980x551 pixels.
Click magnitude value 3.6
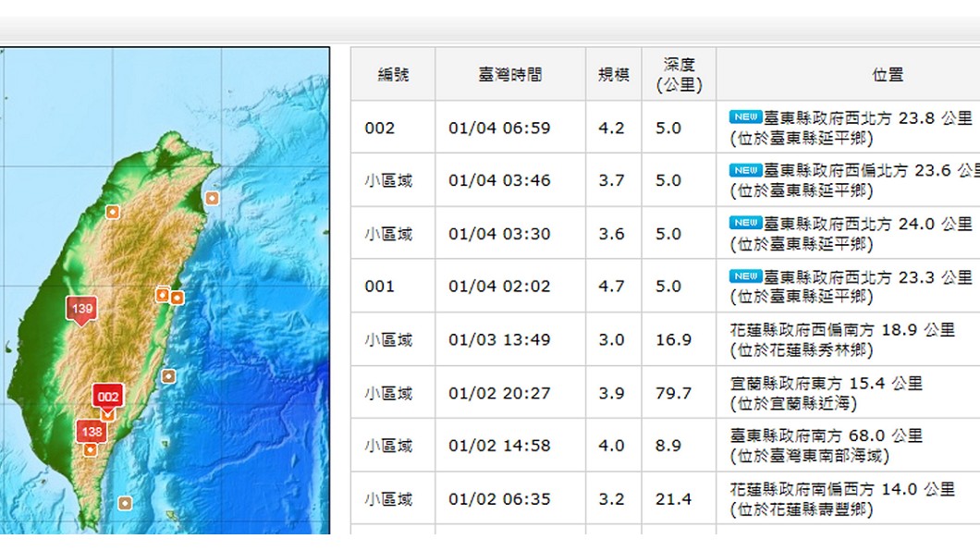tap(611, 234)
